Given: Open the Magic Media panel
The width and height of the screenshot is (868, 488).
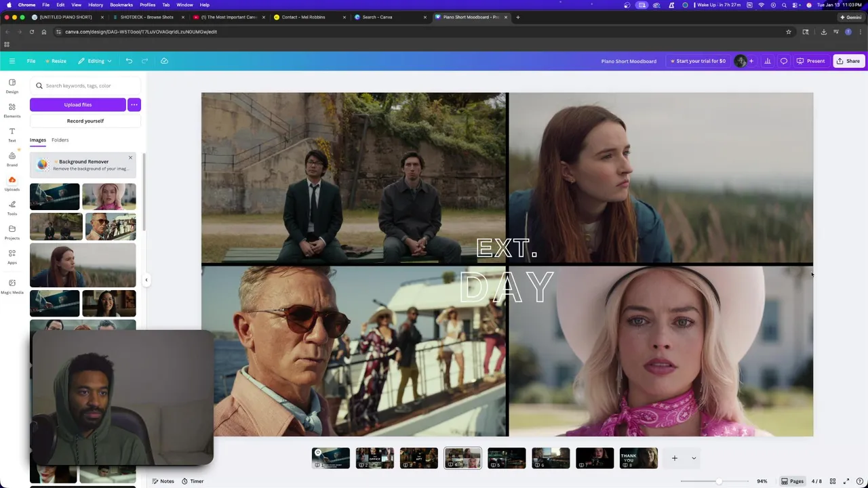Looking at the screenshot, I should (x=12, y=286).
